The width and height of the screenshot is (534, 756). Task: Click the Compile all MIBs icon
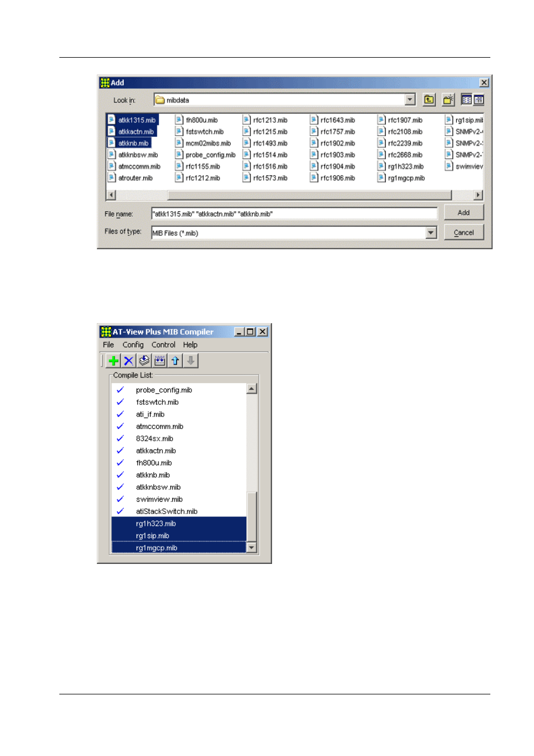click(x=160, y=361)
